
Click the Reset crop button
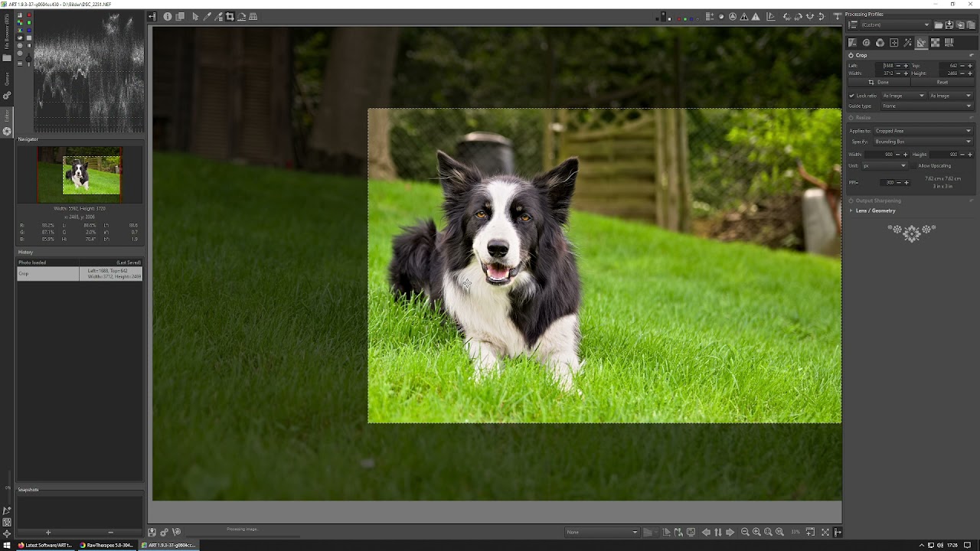(x=942, y=82)
